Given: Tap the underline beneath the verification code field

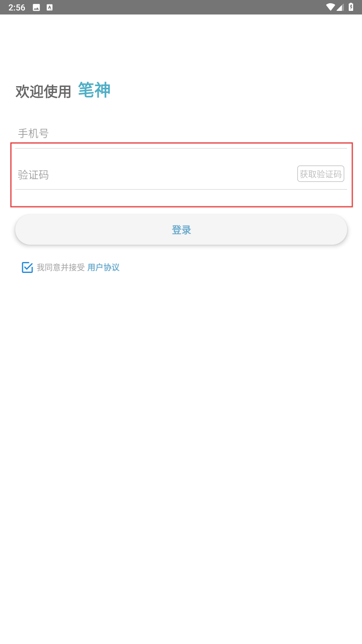Looking at the screenshot, I should [x=181, y=189].
